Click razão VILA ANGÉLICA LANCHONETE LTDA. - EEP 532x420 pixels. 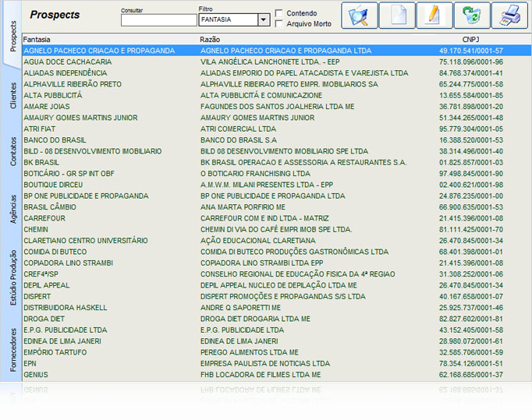(x=270, y=62)
